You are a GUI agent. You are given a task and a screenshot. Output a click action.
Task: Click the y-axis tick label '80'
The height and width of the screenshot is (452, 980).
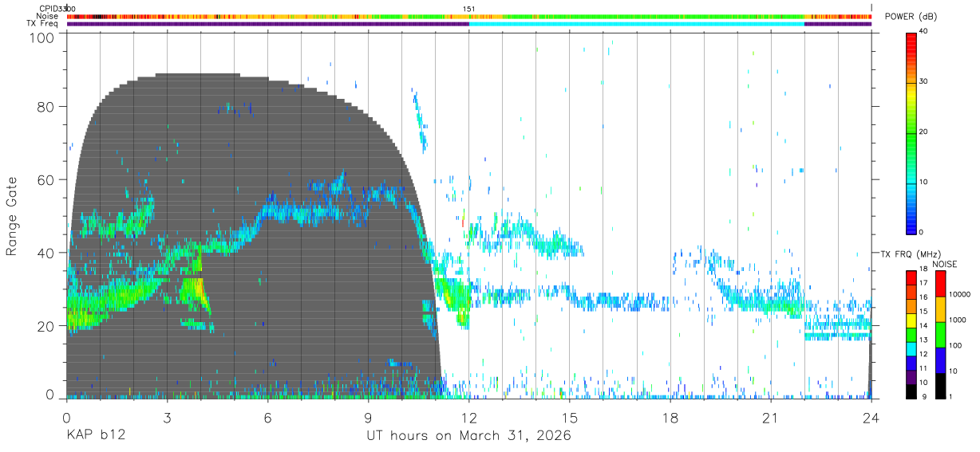[47, 106]
